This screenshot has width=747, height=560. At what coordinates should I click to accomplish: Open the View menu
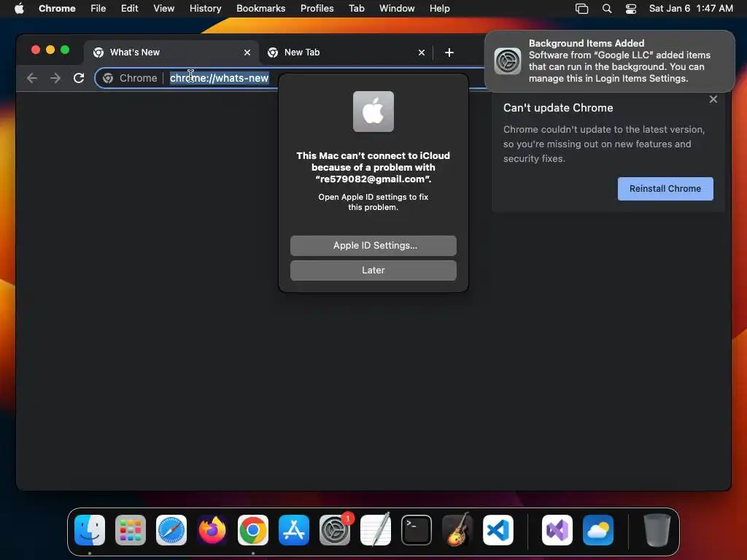pos(163,9)
